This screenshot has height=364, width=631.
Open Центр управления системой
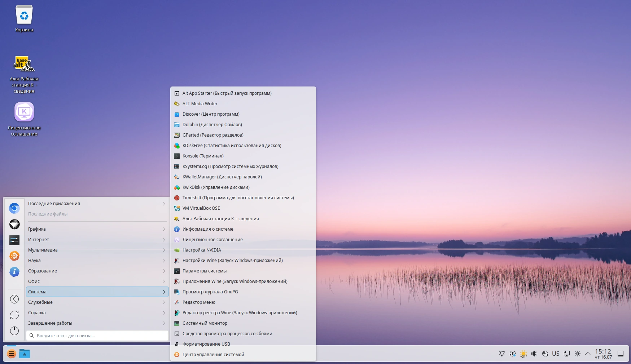tap(243, 355)
